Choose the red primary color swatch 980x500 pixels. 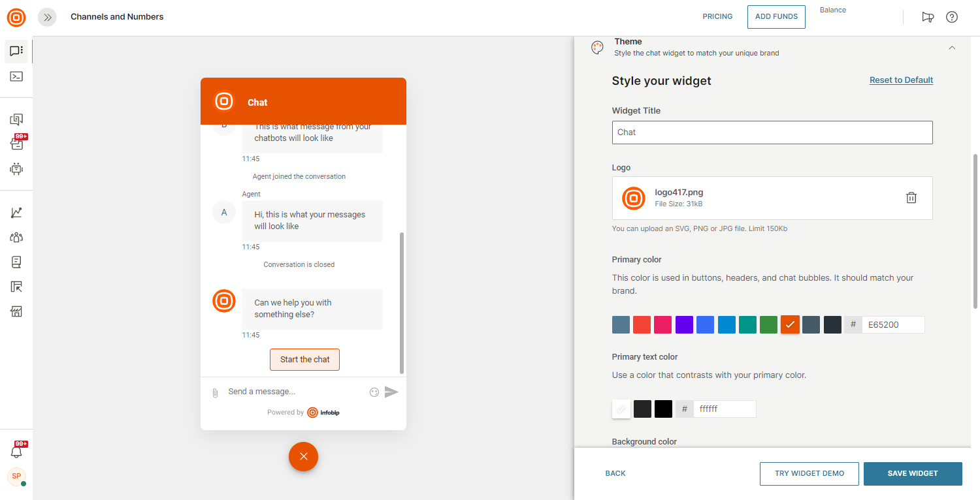642,324
